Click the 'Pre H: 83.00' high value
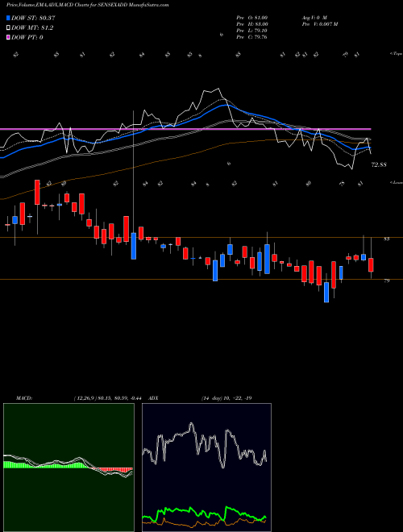The image size is (403, 532). (x=252, y=24)
